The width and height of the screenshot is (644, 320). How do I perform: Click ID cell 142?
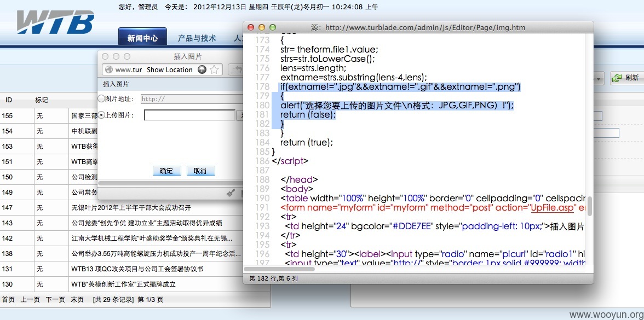(x=8, y=238)
